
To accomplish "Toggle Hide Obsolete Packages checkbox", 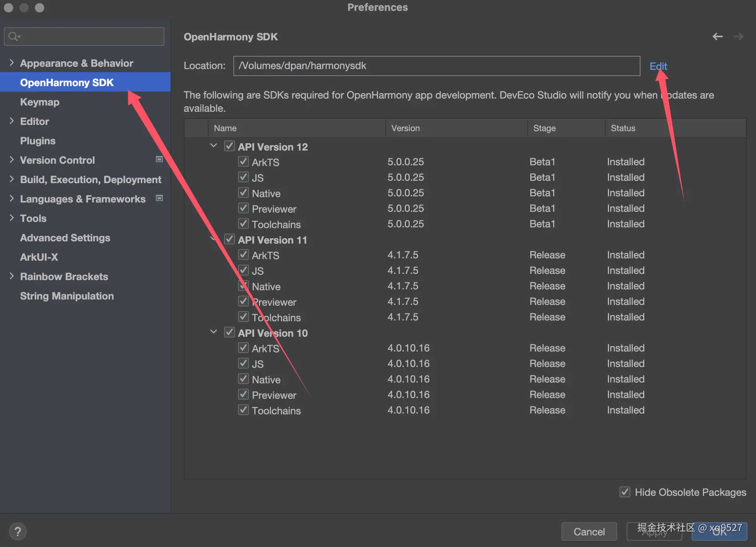I will point(625,492).
